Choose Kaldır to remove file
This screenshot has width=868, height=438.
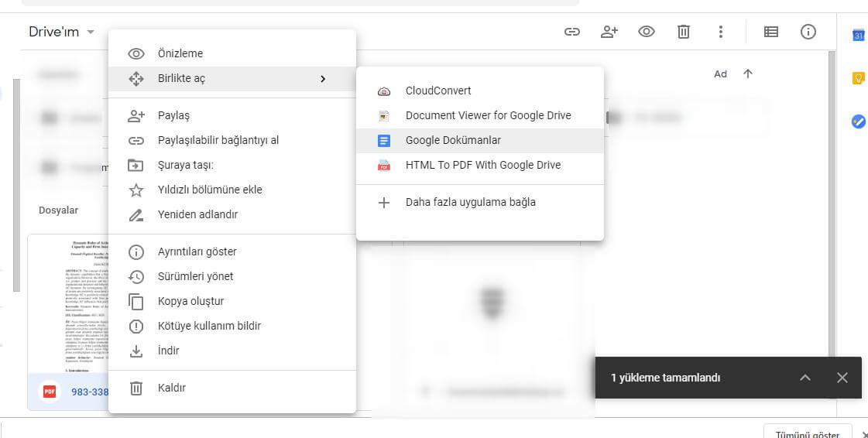click(232, 388)
